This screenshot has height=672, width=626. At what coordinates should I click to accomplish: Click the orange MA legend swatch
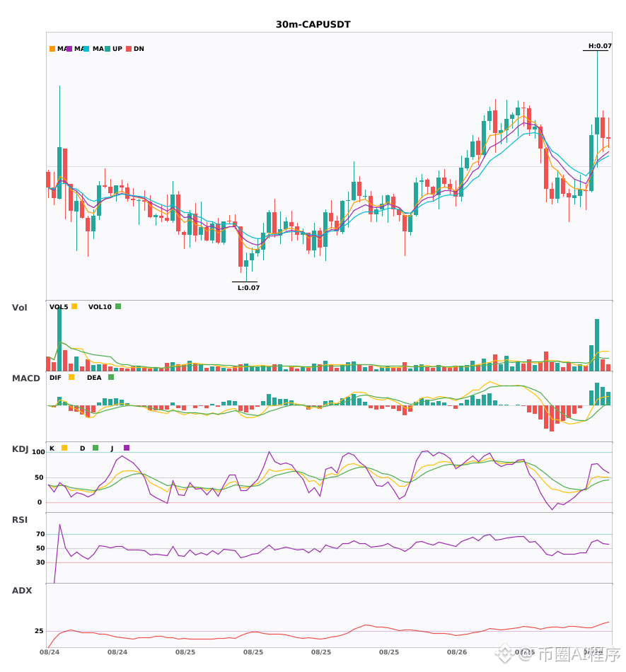[52, 49]
